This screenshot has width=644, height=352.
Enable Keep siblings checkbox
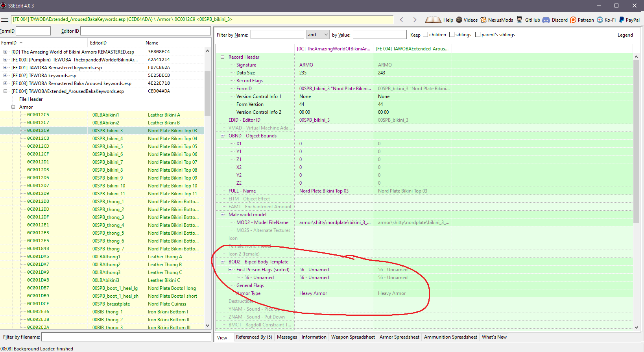coord(452,35)
